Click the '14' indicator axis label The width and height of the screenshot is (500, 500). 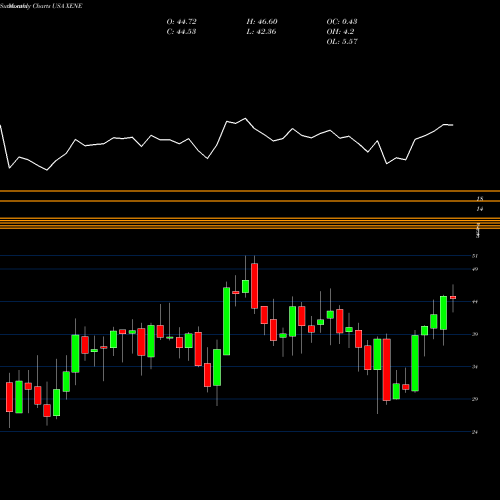tap(480, 209)
